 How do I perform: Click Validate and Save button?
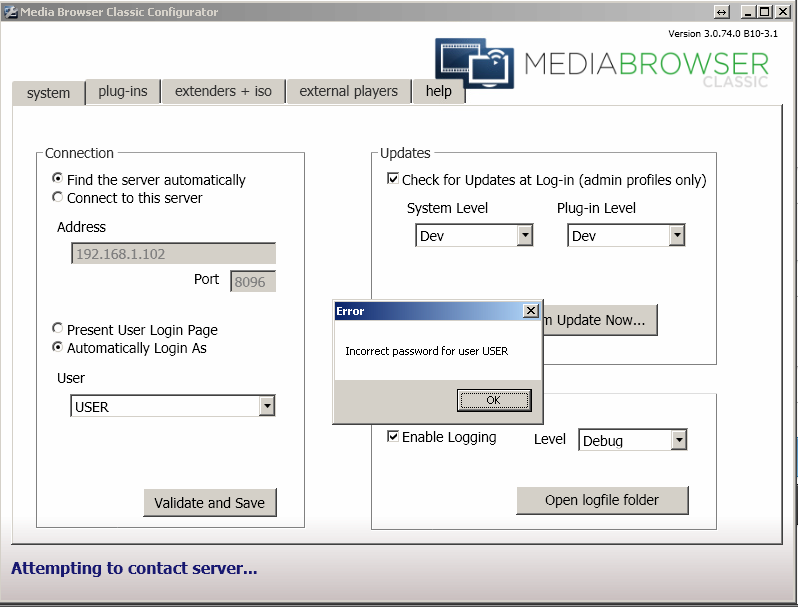[x=210, y=503]
